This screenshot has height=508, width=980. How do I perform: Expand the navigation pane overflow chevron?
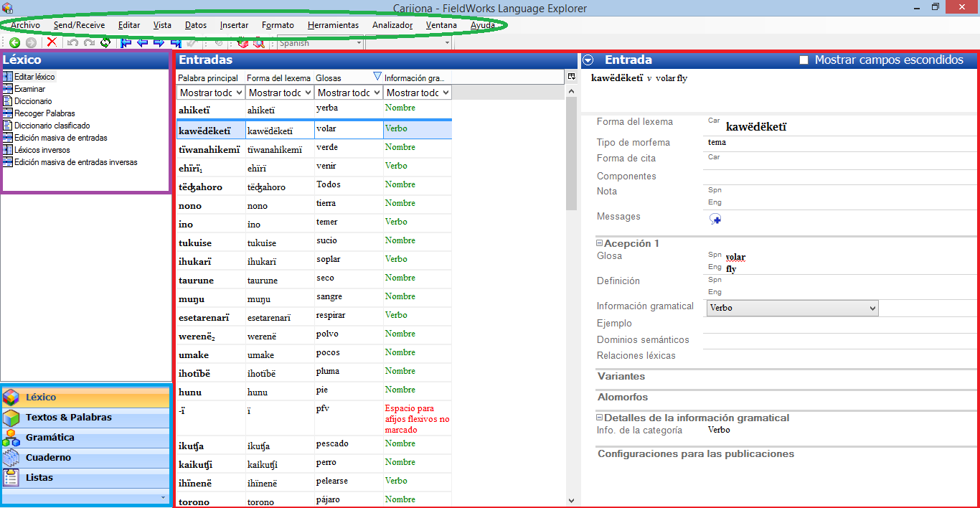coord(163,497)
